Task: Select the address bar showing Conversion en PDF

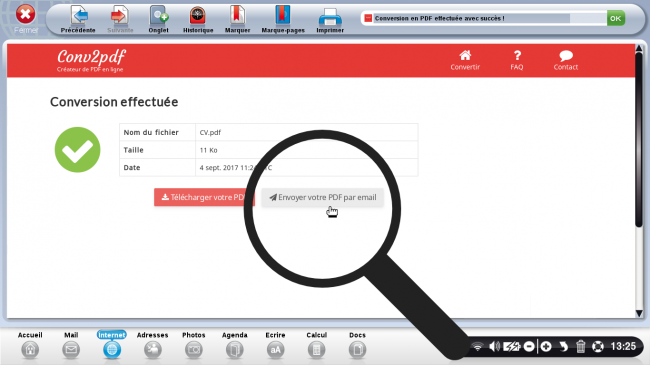Action: pyautogui.click(x=483, y=18)
